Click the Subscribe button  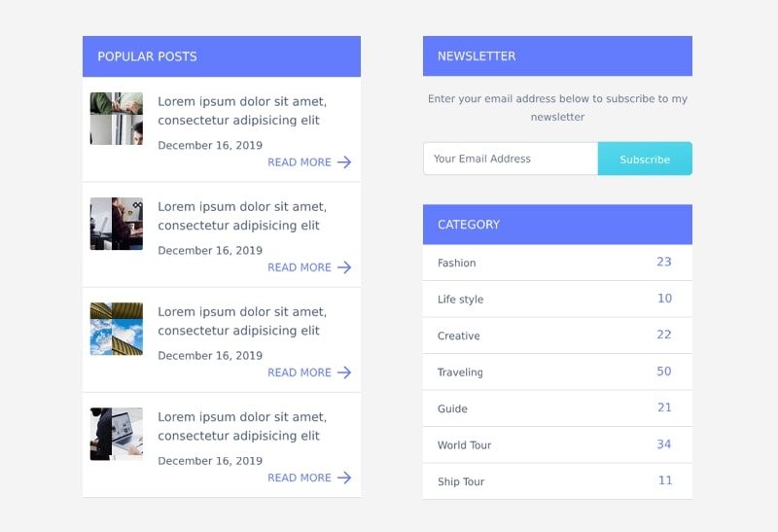[645, 159]
